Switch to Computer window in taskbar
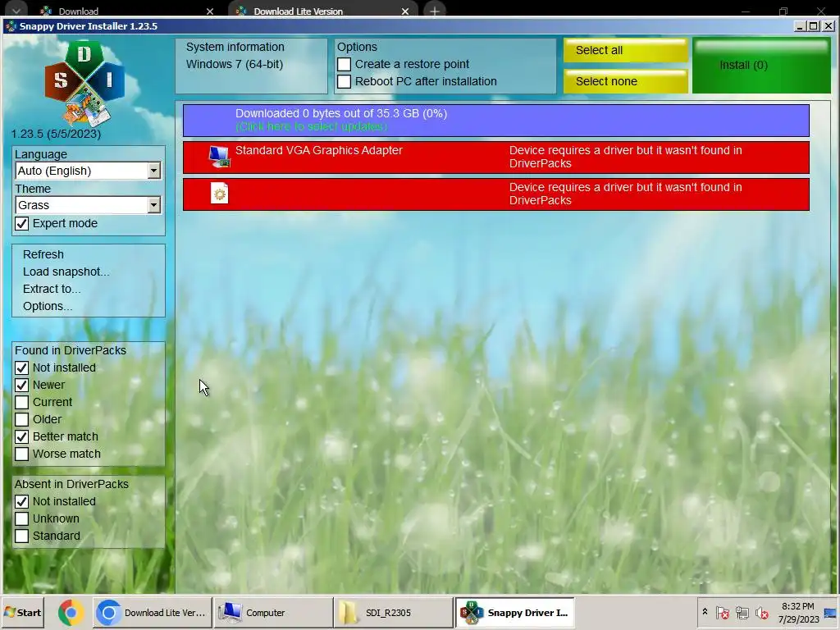The width and height of the screenshot is (840, 630). tap(273, 612)
